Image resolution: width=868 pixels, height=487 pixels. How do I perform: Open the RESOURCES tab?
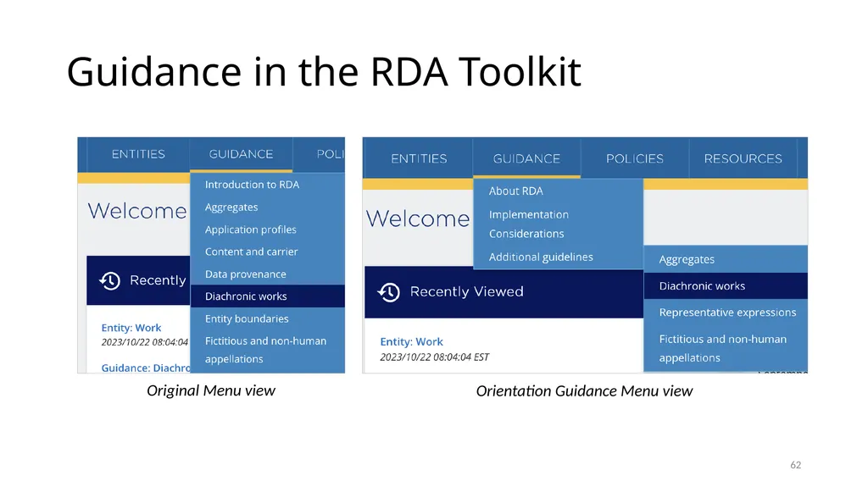pos(743,158)
